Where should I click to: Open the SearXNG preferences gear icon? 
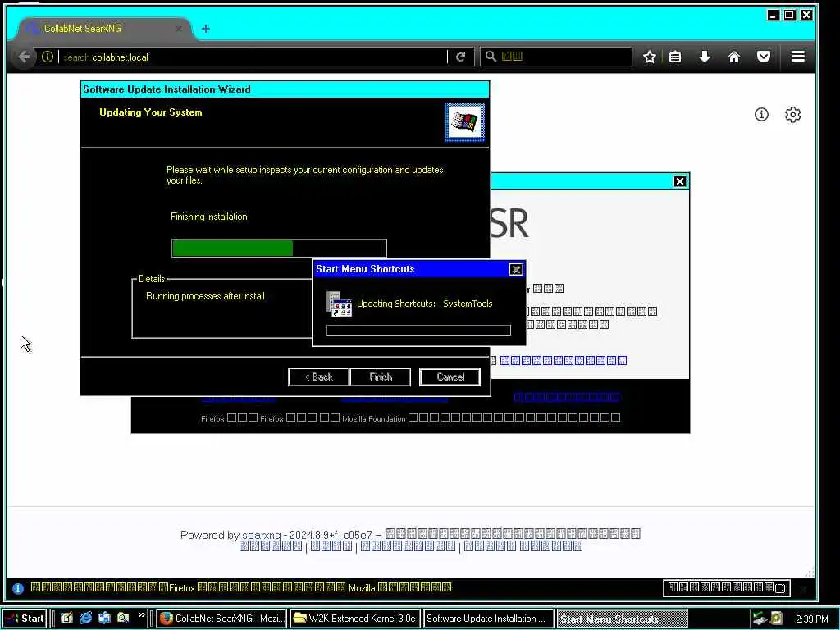point(793,115)
